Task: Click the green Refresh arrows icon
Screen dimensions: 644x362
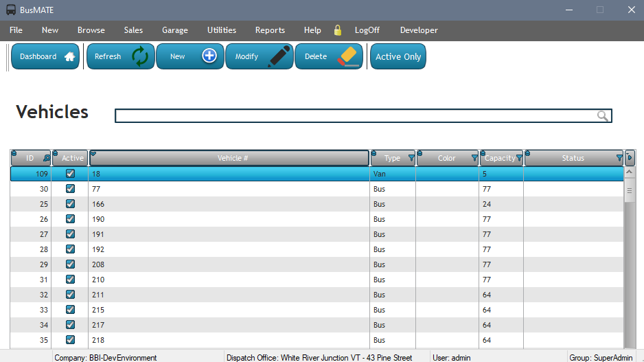Action: click(140, 57)
